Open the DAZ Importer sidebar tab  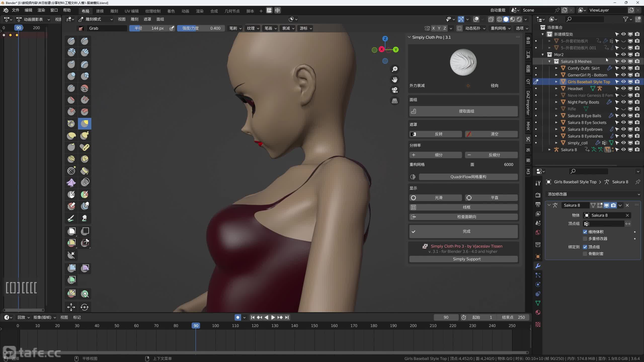point(528,103)
